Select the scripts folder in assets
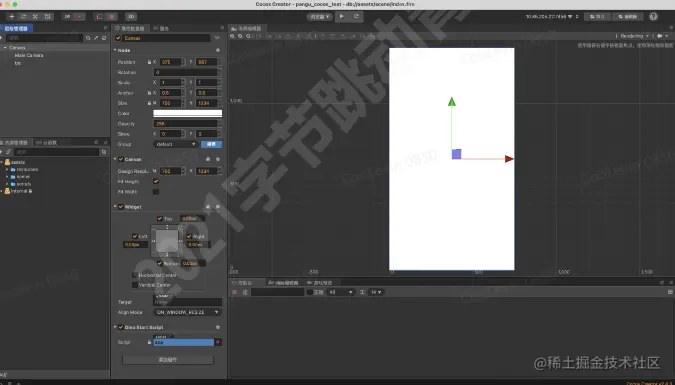675x385 pixels. pos(21,184)
